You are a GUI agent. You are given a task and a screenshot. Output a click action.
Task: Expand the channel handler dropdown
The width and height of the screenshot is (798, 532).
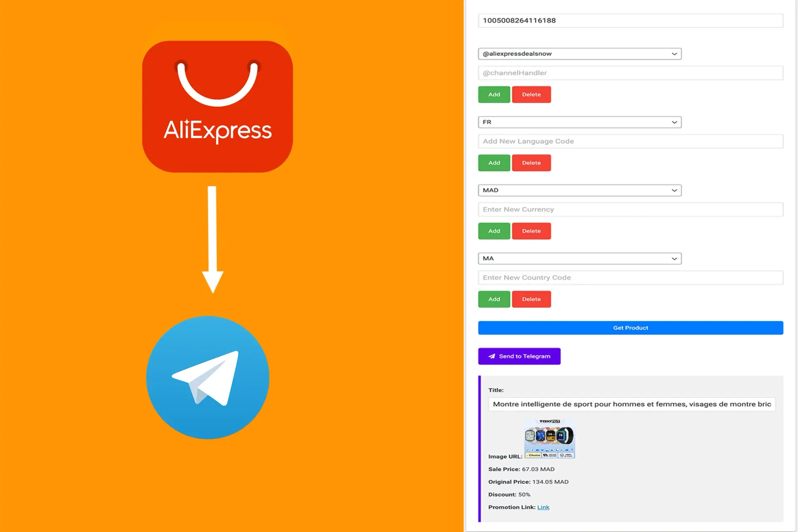674,54
